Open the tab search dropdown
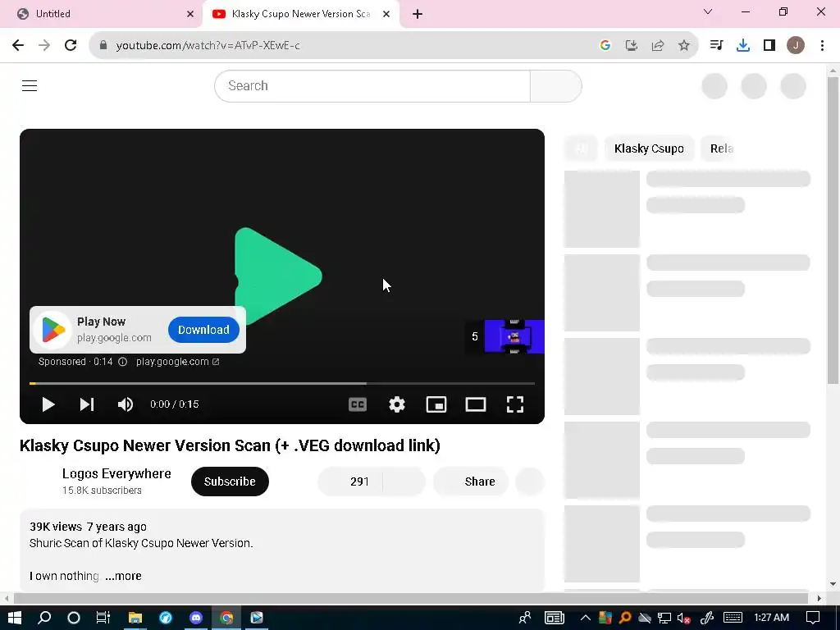 click(x=708, y=11)
